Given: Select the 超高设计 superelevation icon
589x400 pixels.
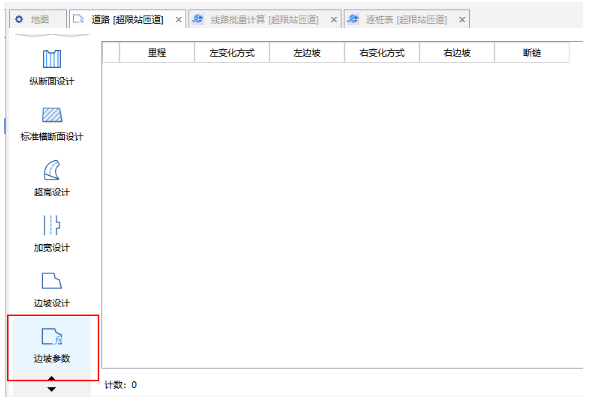Looking at the screenshot, I should (52, 170).
